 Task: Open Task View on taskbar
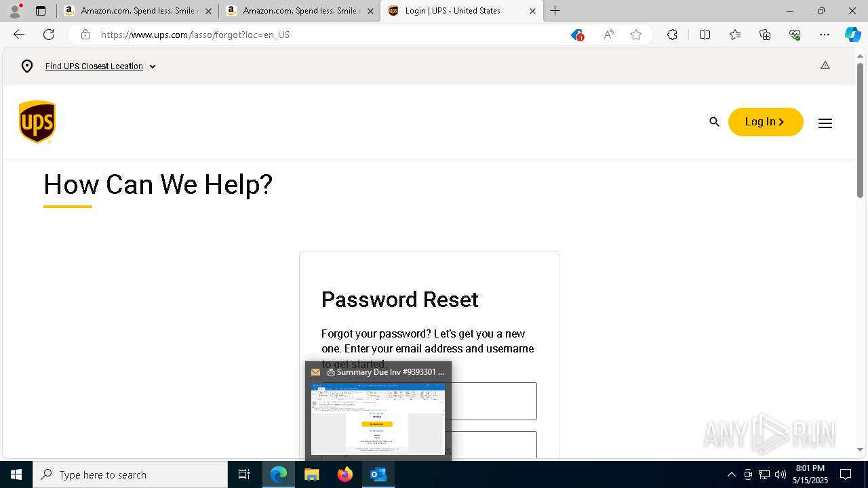244,474
